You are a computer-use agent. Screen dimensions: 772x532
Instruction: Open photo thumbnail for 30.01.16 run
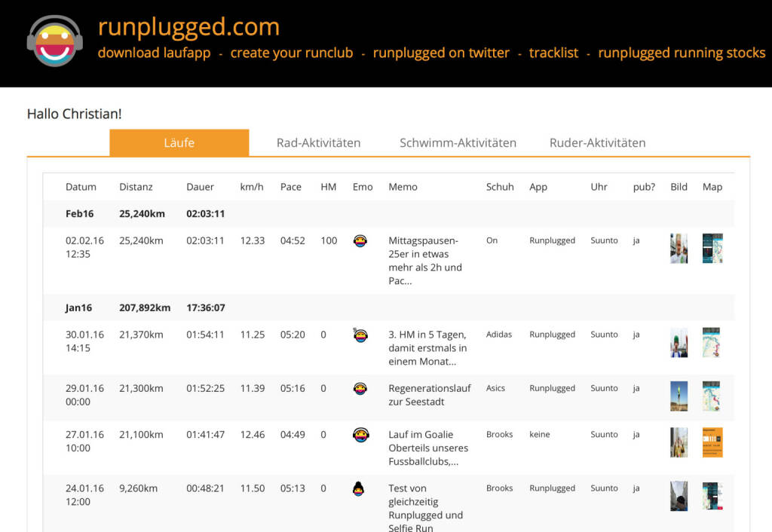coord(679,342)
